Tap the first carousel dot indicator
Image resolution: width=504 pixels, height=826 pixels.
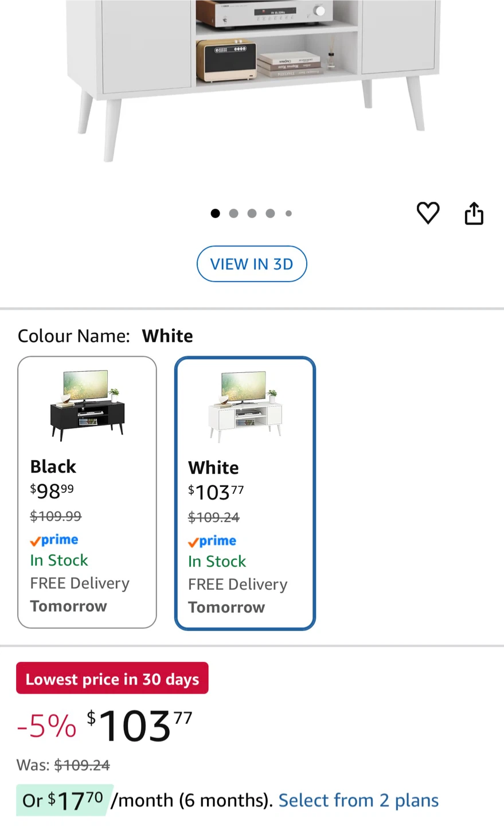tap(215, 213)
